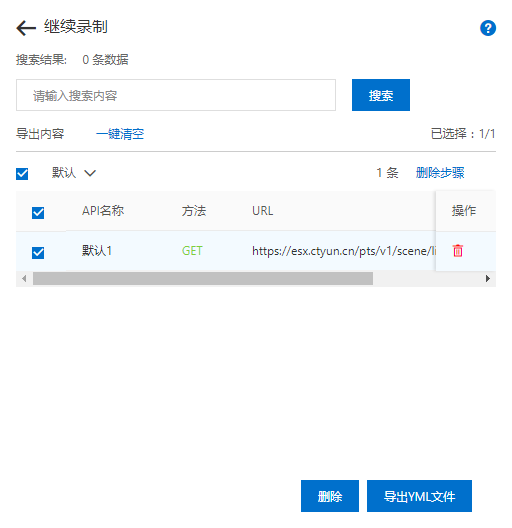Click 一键清空 link

pyautogui.click(x=120, y=134)
